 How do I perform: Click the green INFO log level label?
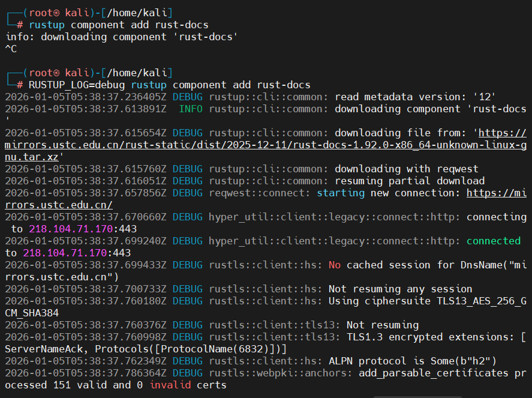pos(191,109)
